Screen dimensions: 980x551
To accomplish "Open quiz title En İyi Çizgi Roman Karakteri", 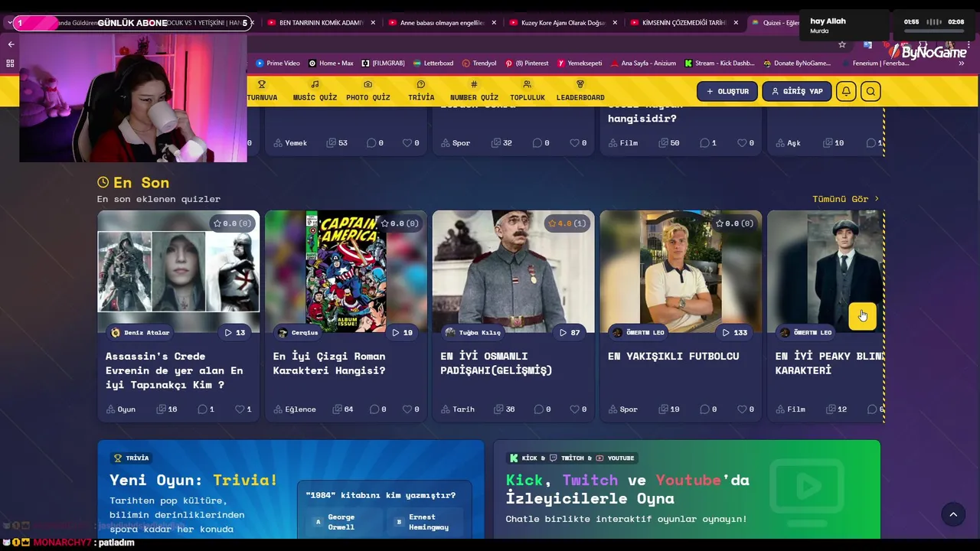I will pyautogui.click(x=329, y=363).
